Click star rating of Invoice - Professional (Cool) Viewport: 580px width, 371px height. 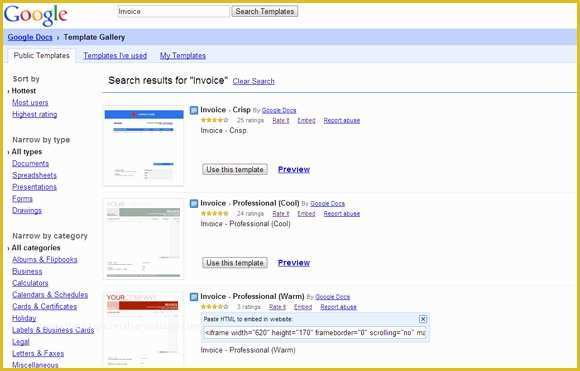point(215,213)
